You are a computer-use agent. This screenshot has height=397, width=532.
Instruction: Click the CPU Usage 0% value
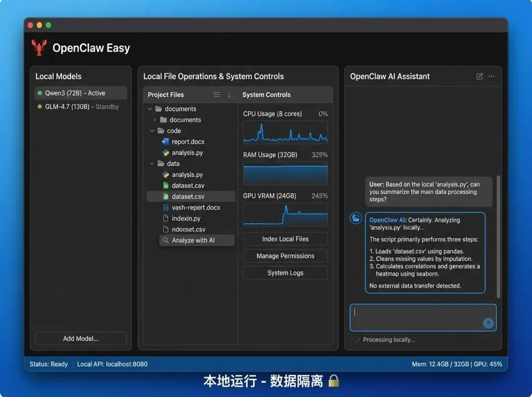[x=323, y=114]
